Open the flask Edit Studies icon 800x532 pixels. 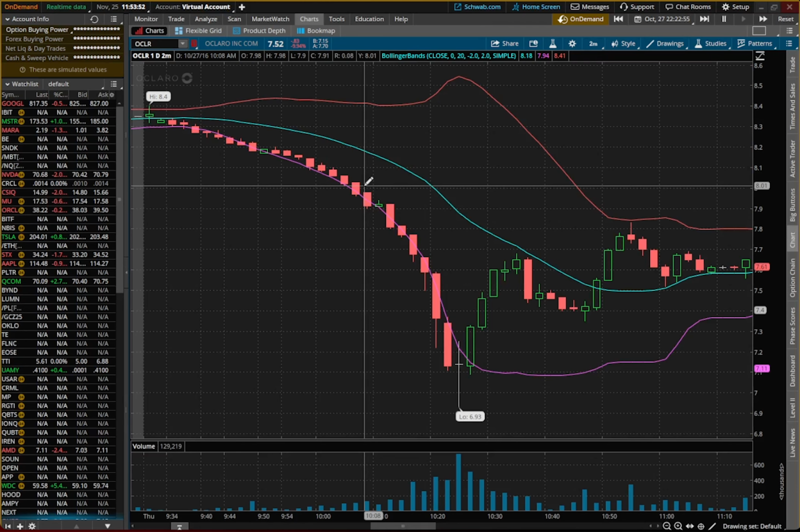pyautogui.click(x=552, y=43)
